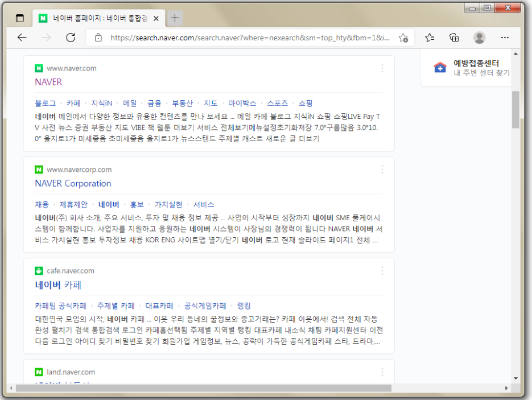Open 카페팀 공식카페 link
The height and width of the screenshot is (400, 532).
[60, 306]
